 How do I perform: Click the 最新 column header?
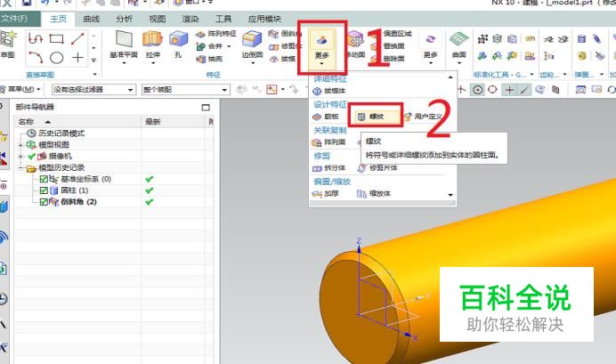click(173, 122)
